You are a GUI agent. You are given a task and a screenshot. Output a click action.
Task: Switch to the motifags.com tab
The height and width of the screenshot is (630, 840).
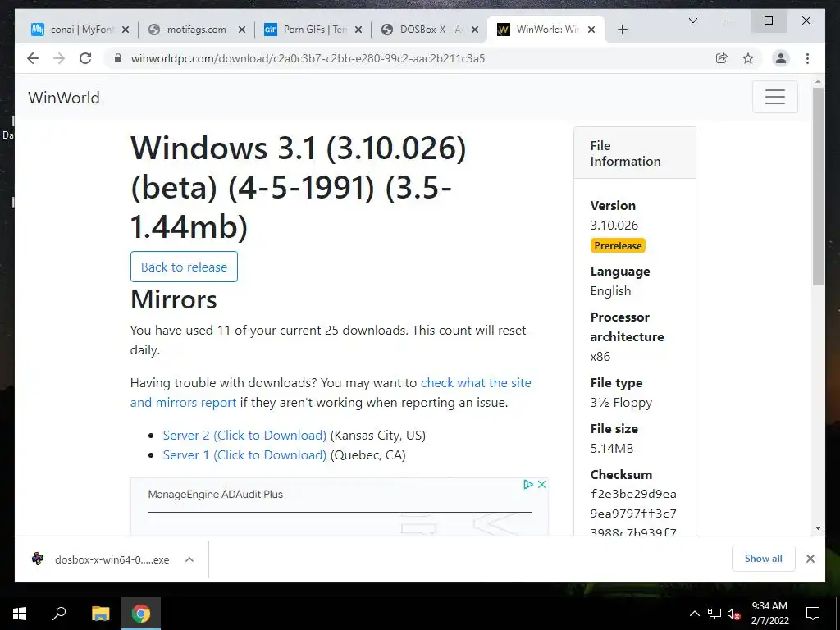(x=197, y=30)
